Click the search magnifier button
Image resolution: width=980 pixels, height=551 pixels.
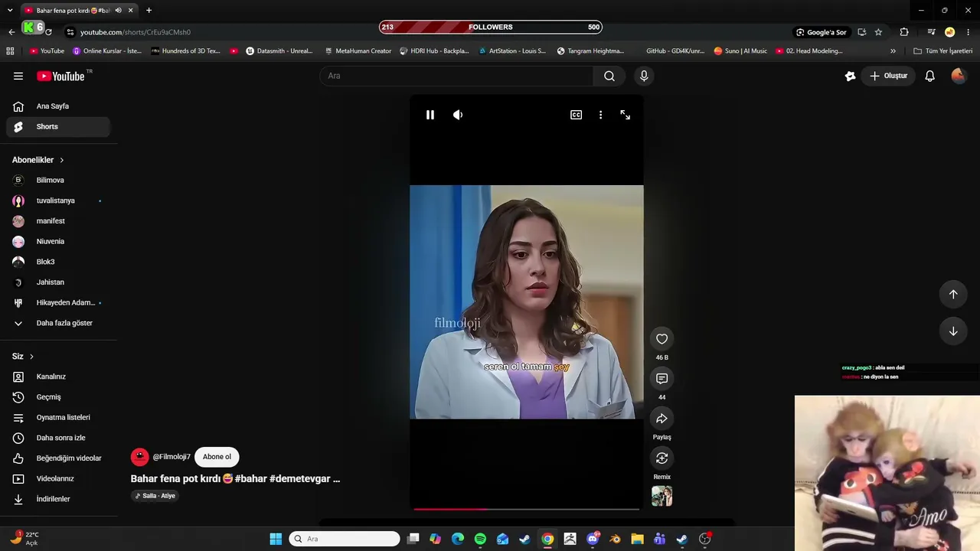609,76
